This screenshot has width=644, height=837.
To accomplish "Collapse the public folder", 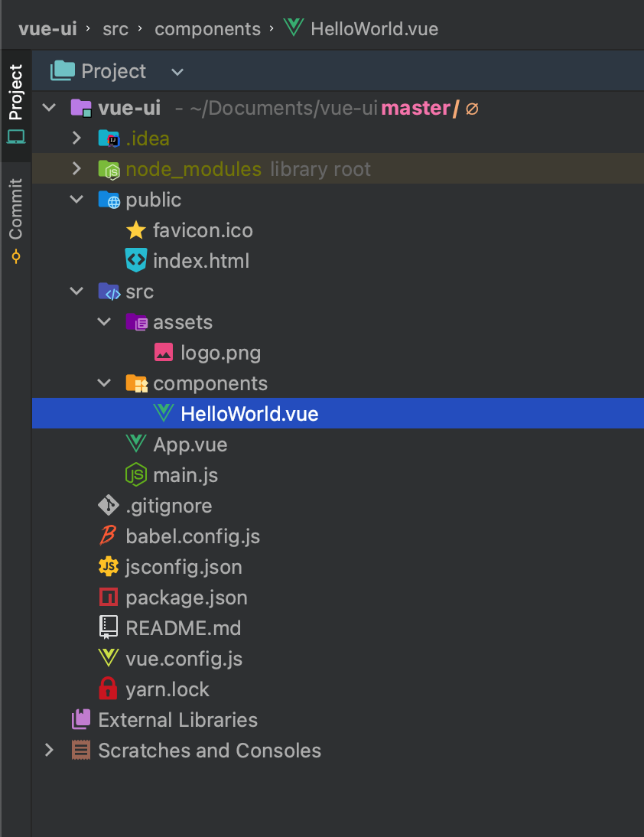I will coord(76,200).
